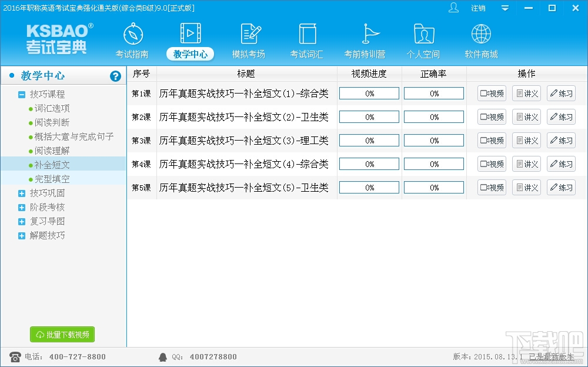Play 视频 for lesson 第1课

point(492,94)
